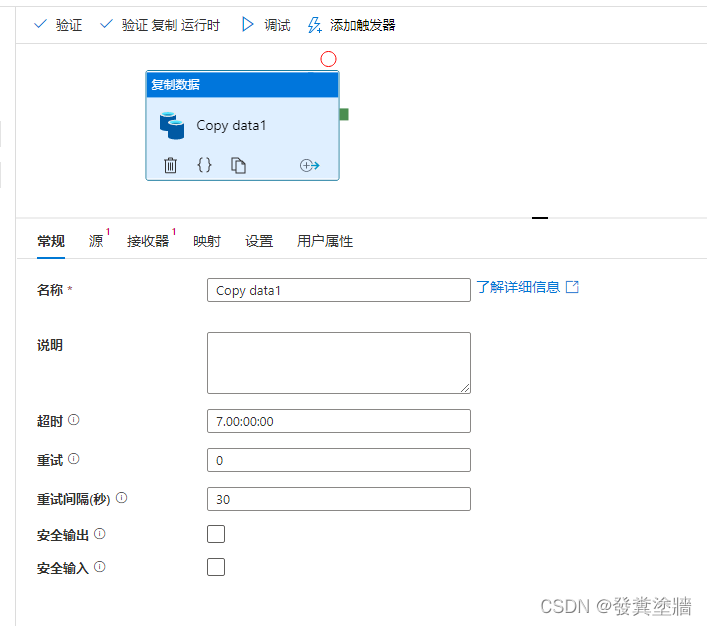Viewport: 707px width, 626px height.
Task: Switch to the 映射 tab
Action: (x=207, y=241)
